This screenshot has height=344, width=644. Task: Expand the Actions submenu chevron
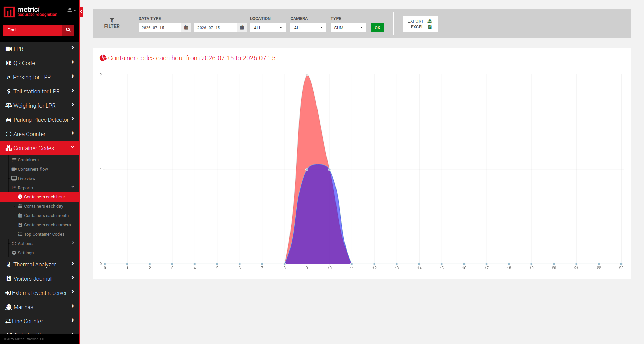pyautogui.click(x=73, y=243)
